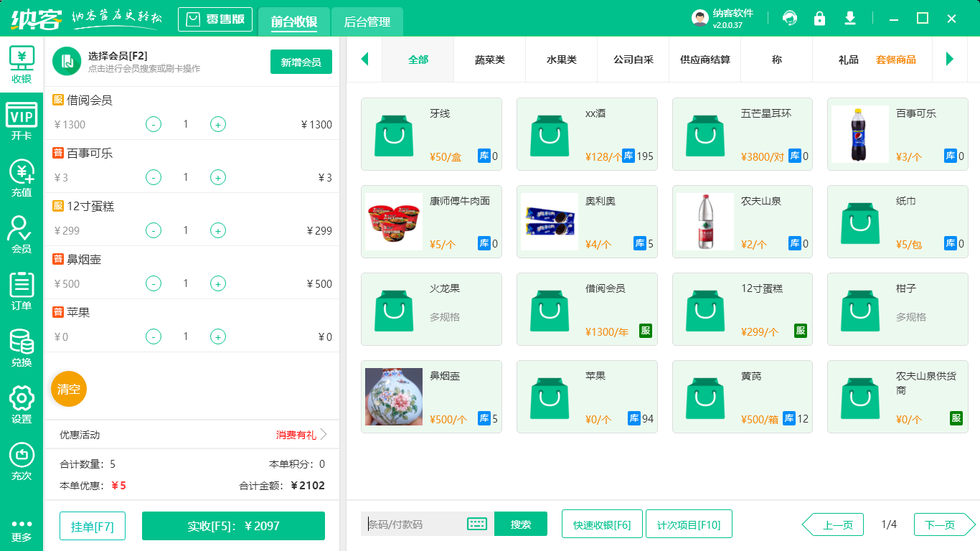980x551 pixels.
Task: Expand the 消费有礼 promotion chevron
Action: [324, 435]
